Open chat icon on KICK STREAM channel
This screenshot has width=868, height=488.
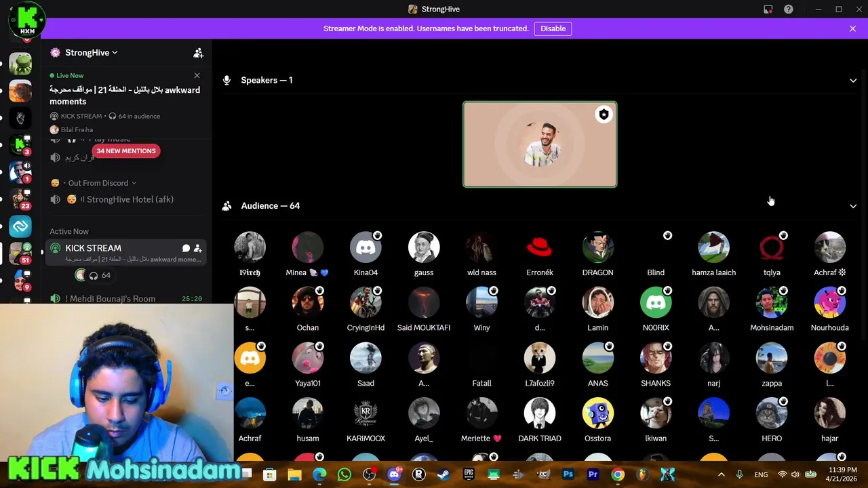pyautogui.click(x=186, y=249)
